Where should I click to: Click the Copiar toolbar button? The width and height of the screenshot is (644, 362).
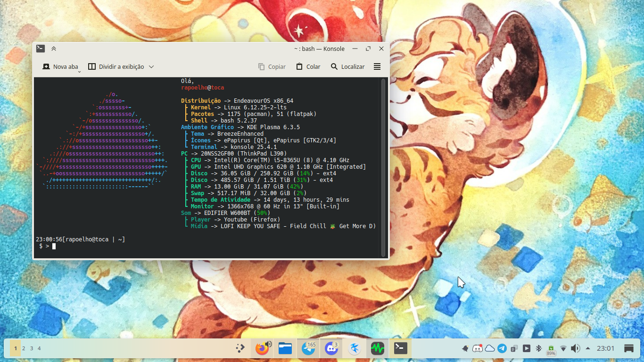[272, 66]
